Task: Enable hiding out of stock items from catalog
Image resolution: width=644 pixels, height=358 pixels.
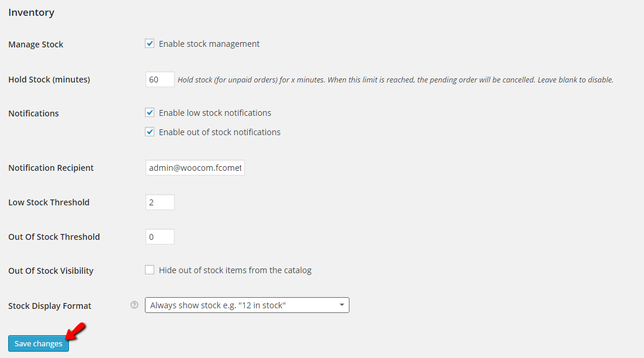Action: point(150,269)
